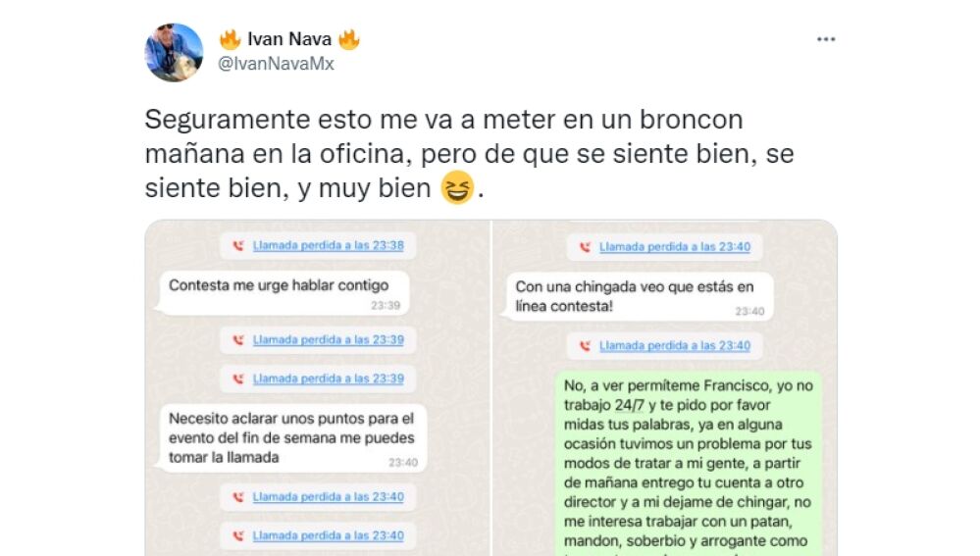The width and height of the screenshot is (980, 556).
Task: Open right chat's top 'Llamada perdida 23:40' link
Action: 675,247
